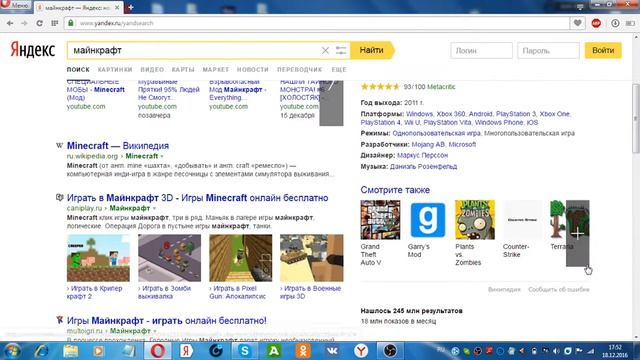Click the Даниэль Розенфельд music link
The height and width of the screenshot is (360, 640).
click(423, 167)
